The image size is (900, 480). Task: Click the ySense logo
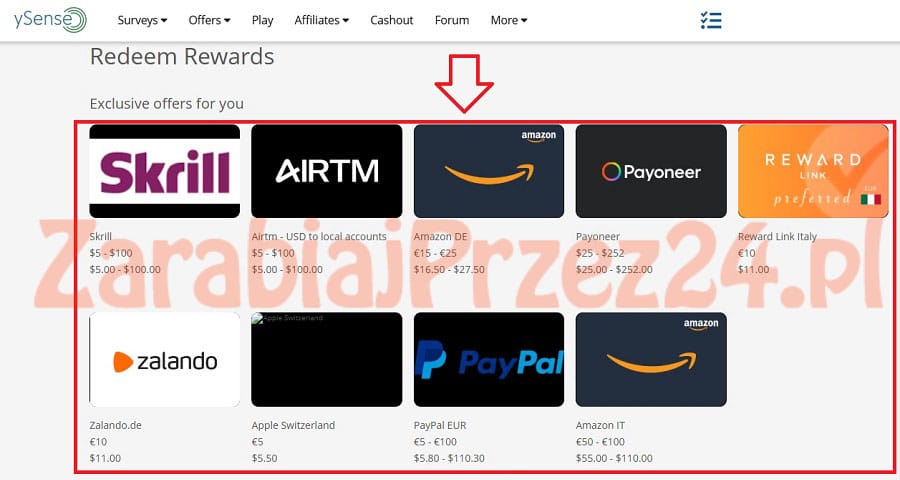point(50,20)
